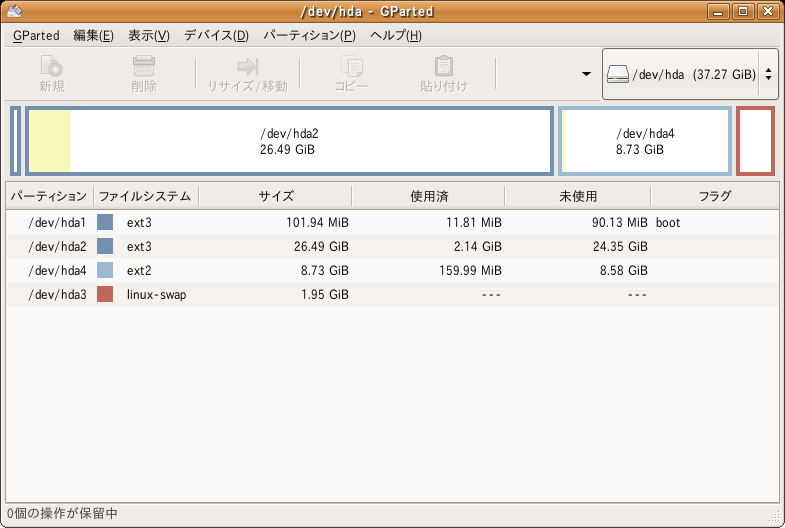Screen dimensions: 785x528
Task: Close the GParted window
Action: point(768,12)
